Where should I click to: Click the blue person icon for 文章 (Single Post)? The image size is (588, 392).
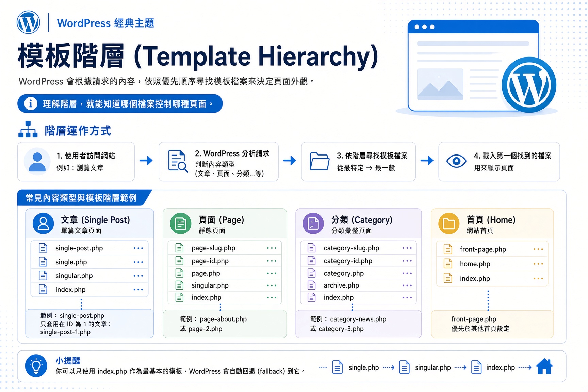(43, 224)
